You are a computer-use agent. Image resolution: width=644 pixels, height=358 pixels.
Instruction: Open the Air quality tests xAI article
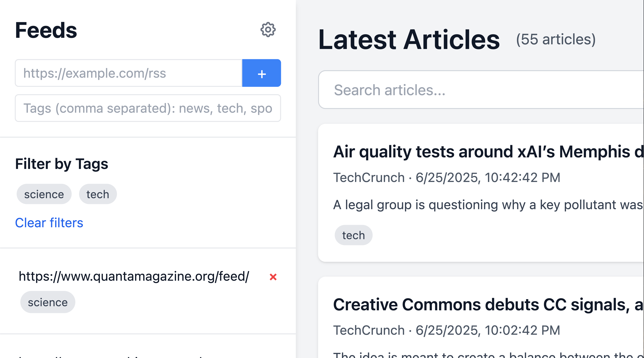[488, 152]
